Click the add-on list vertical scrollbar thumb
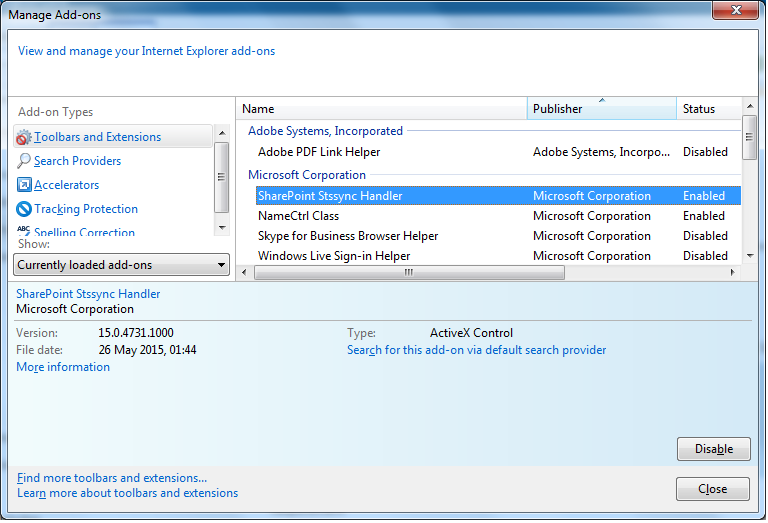 [x=749, y=137]
